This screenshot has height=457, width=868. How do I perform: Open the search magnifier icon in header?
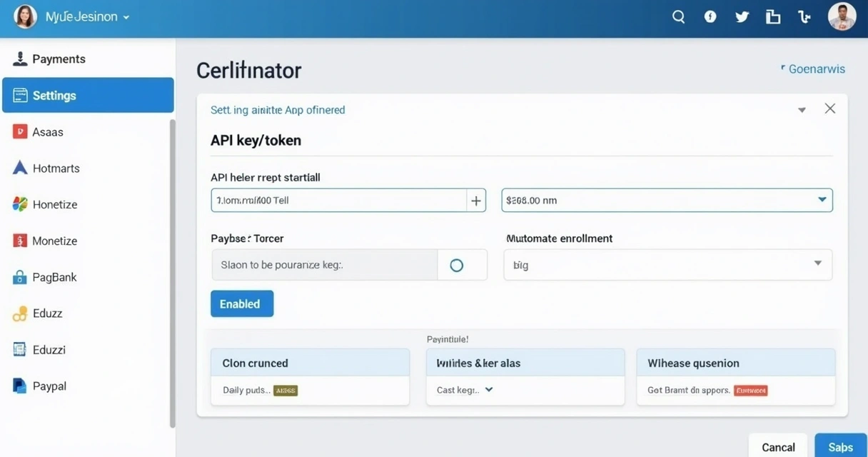tap(679, 17)
